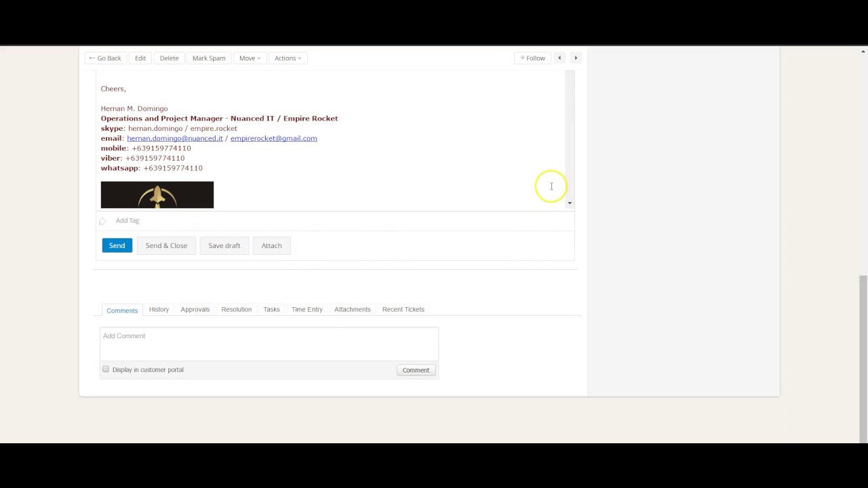Click the rocket logo image in signature
This screenshot has height=488, width=868.
(157, 195)
